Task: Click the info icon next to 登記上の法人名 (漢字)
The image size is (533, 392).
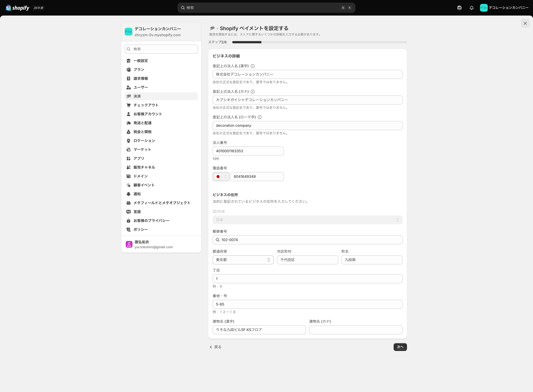Action: click(253, 66)
